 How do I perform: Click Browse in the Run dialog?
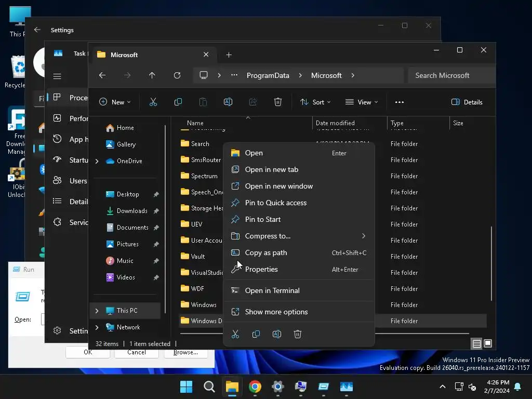[x=185, y=352]
